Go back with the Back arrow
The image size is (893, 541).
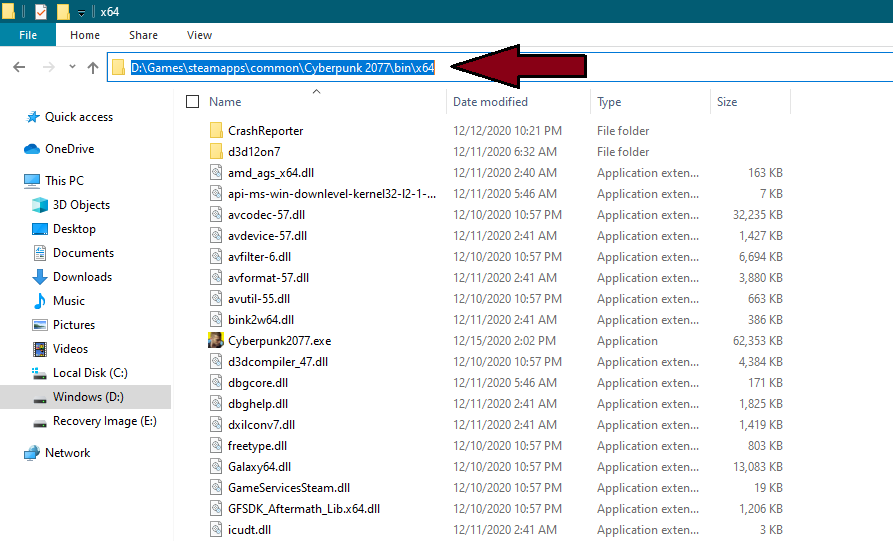coord(19,67)
